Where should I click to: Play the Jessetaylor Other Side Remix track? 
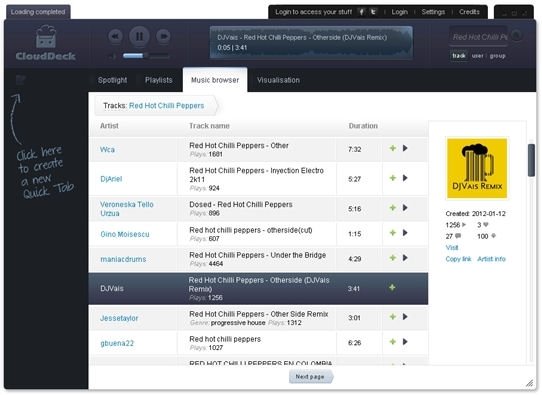405,317
